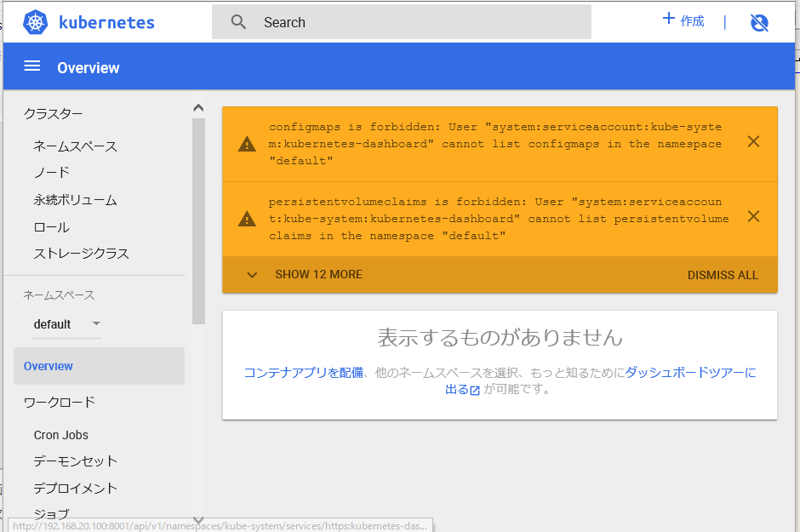Click the notifications-off bell icon
The height and width of the screenshot is (532, 800).
coord(759,22)
